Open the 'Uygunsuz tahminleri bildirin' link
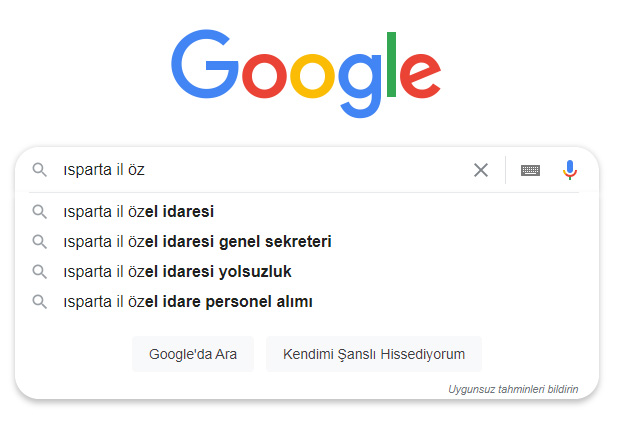 (x=513, y=389)
